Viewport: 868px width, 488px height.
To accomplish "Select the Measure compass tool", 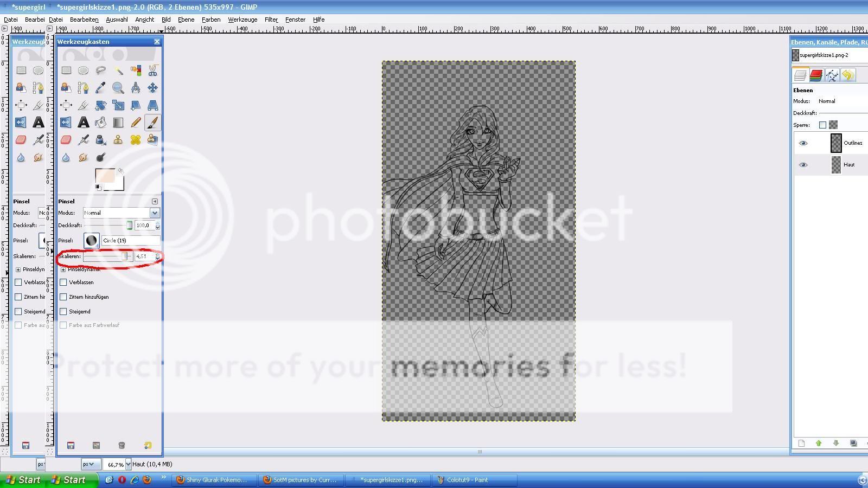I will [x=136, y=88].
